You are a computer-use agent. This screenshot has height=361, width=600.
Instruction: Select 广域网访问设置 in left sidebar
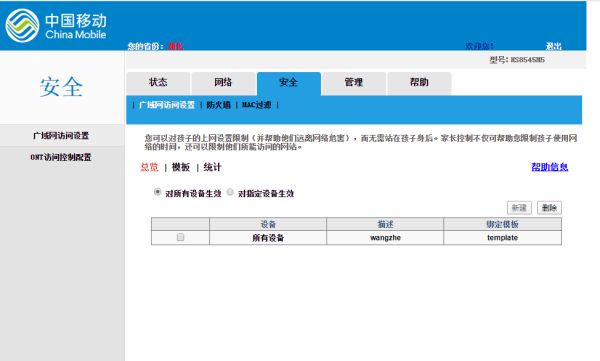61,136
